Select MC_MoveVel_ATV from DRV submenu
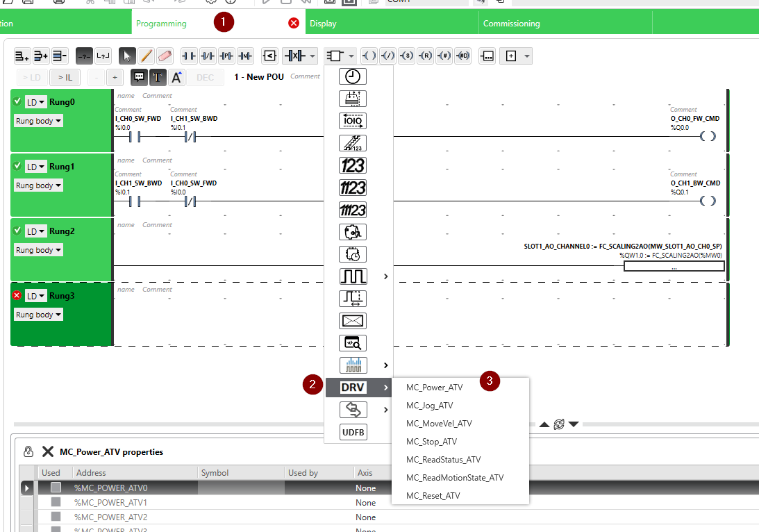Screen dimensions: 759x532 click(439, 423)
